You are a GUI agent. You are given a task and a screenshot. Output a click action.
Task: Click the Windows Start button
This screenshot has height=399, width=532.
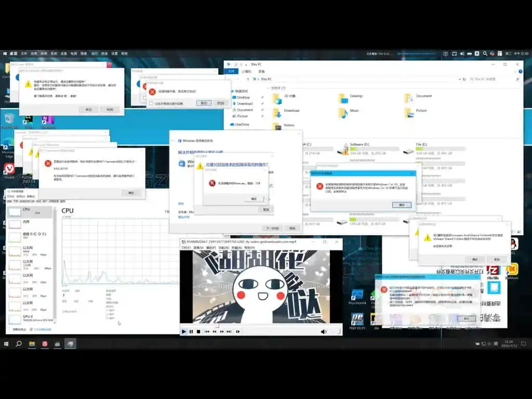click(6, 344)
